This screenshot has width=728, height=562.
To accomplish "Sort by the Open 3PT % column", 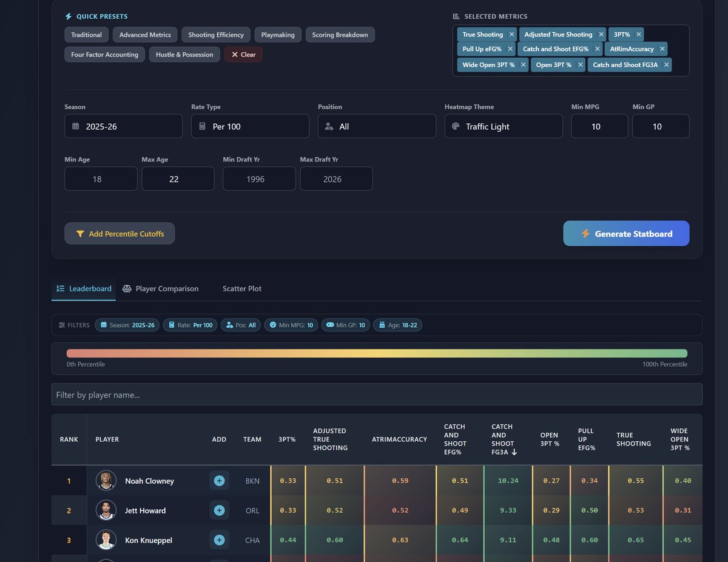I will (550, 439).
